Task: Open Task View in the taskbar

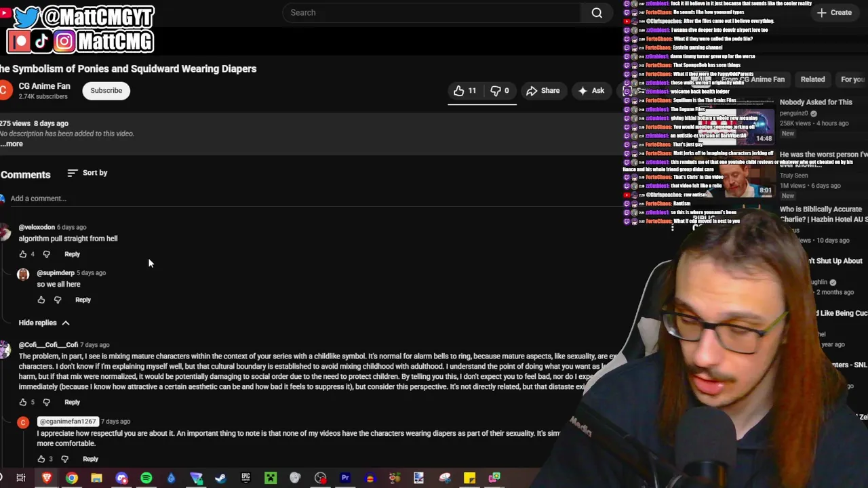Action: pyautogui.click(x=21, y=478)
